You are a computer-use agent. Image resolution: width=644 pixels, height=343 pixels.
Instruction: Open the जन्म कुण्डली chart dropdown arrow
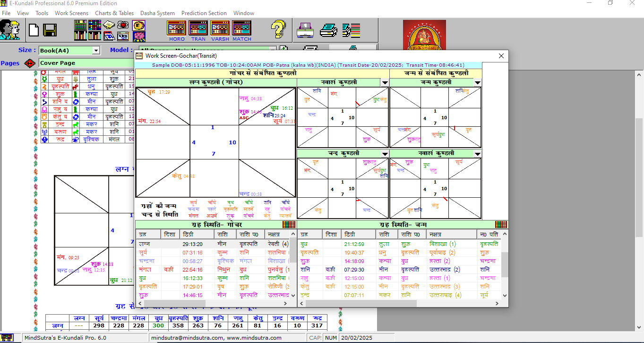click(x=477, y=83)
